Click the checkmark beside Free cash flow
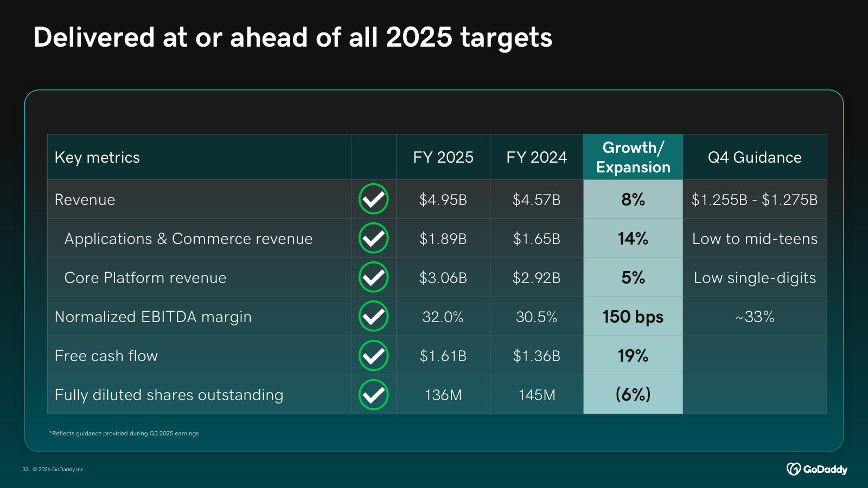Viewport: 868px width, 488px height. (x=373, y=355)
